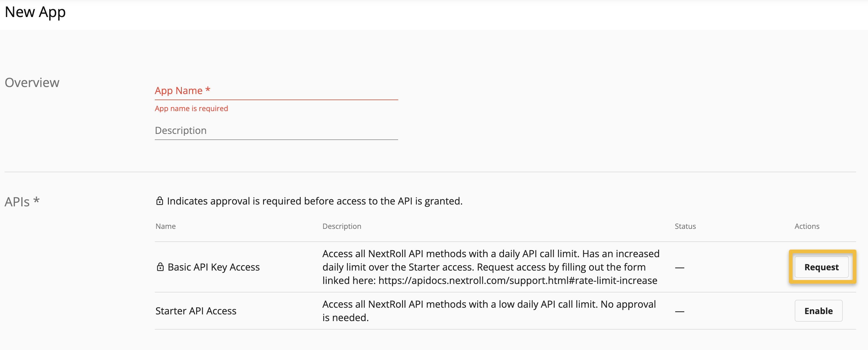868x350 pixels.
Task: Click the lock icon in the approval notice
Action: point(159,201)
